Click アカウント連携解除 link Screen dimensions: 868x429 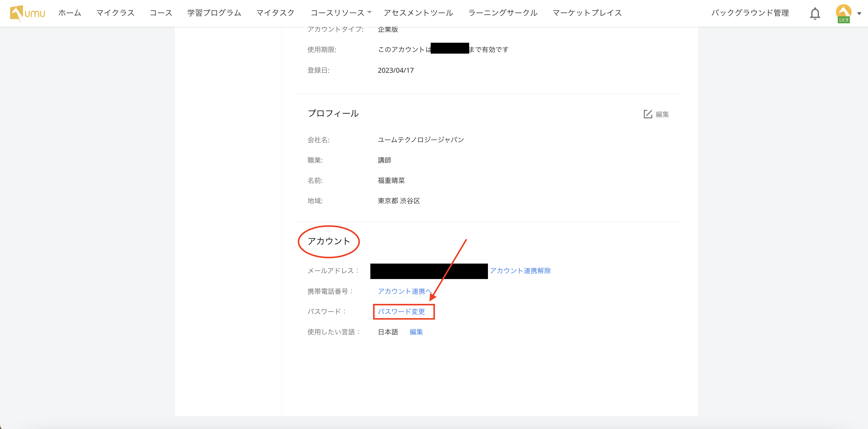click(x=520, y=271)
